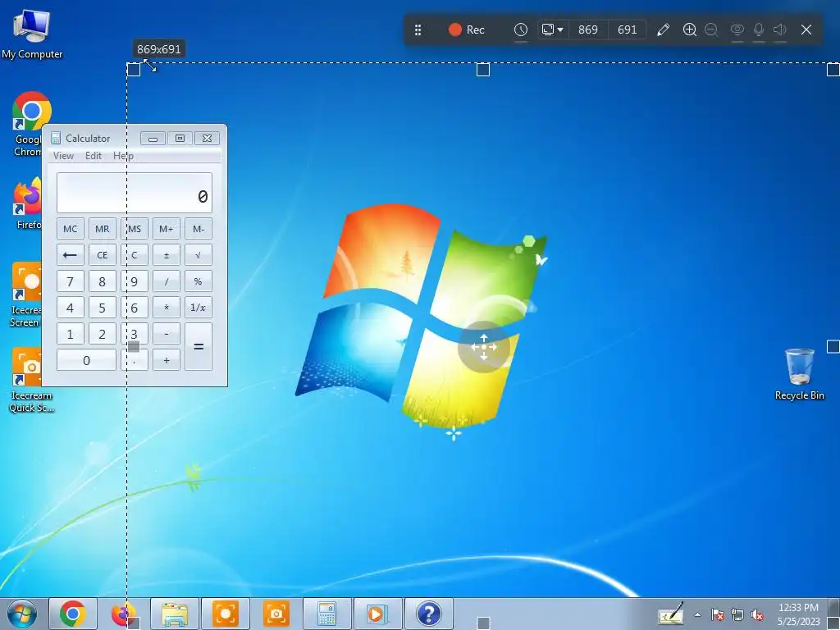840x630 pixels.
Task: Click the width field showing 869
Action: point(587,30)
